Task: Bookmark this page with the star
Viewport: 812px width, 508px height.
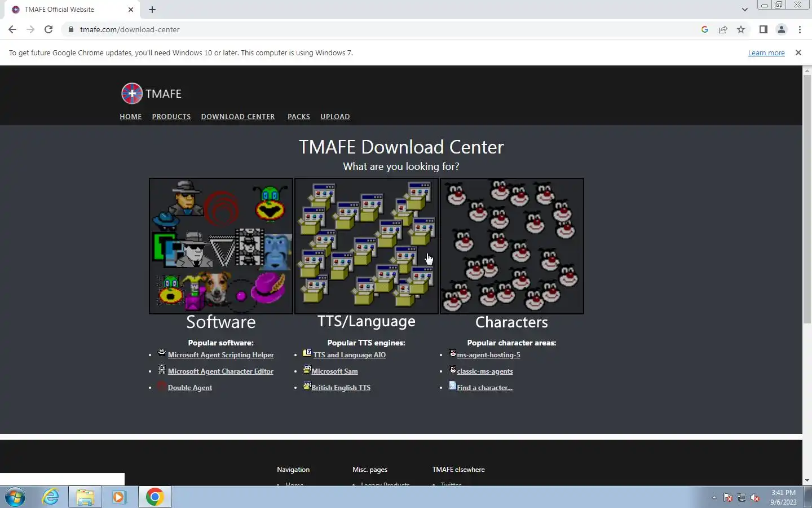Action: (741, 29)
